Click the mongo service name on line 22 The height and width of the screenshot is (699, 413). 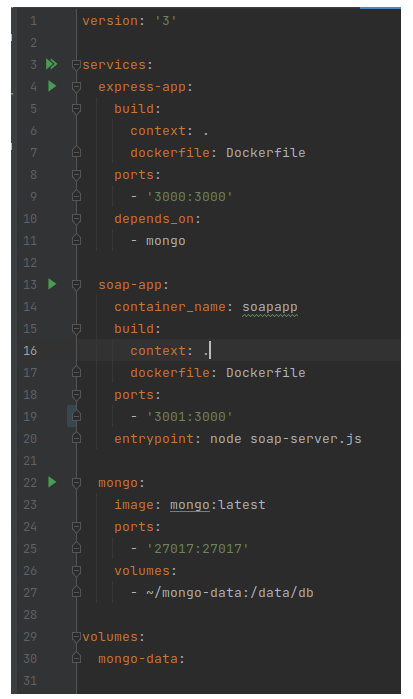coord(118,483)
